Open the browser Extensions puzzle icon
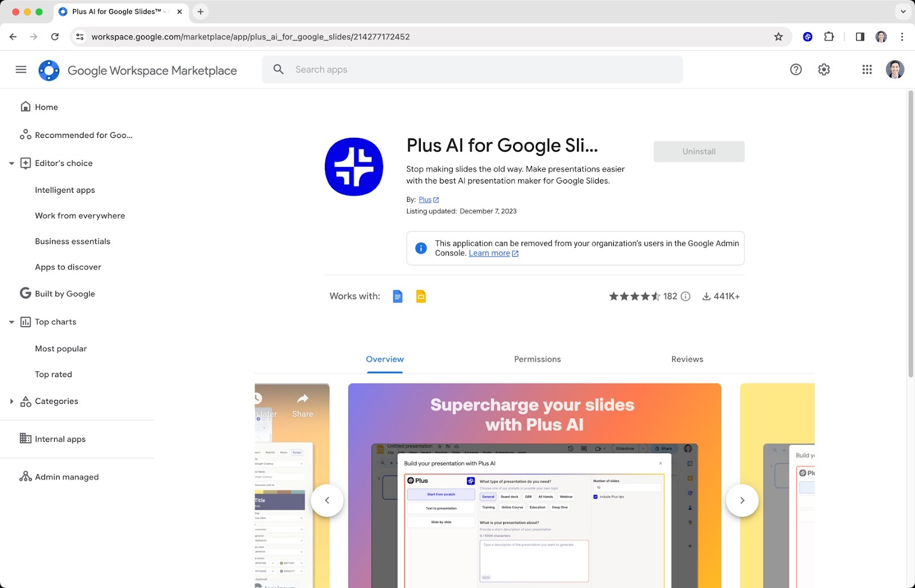The width and height of the screenshot is (915, 588). click(829, 37)
